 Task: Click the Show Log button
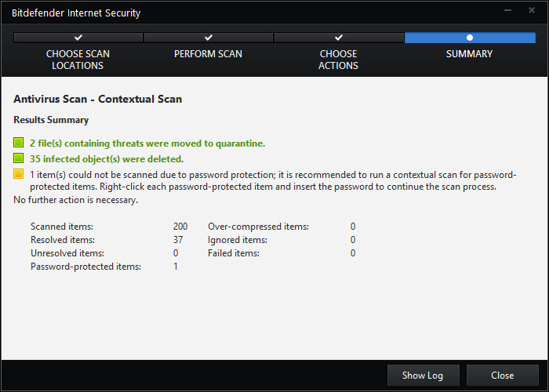tap(423, 376)
